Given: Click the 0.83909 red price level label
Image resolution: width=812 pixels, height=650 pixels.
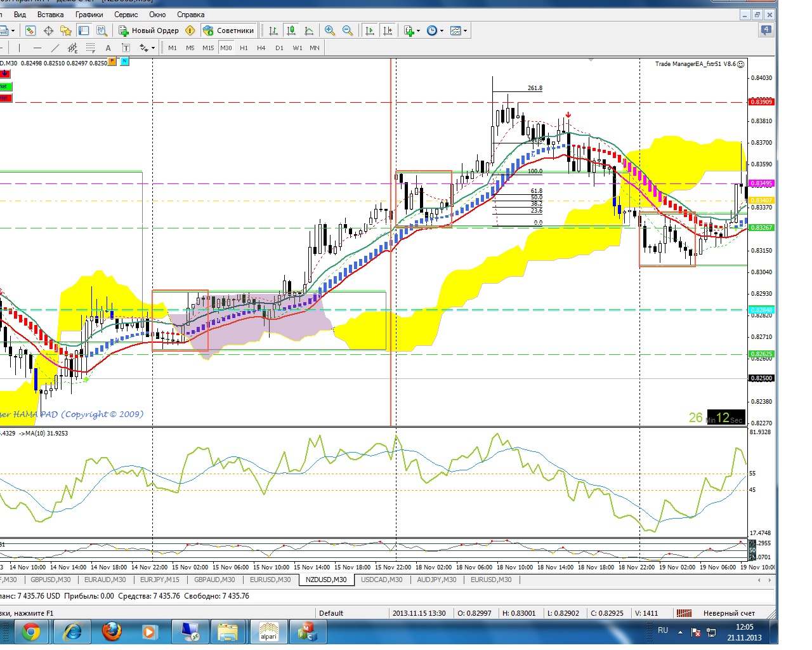Looking at the screenshot, I should click(761, 102).
